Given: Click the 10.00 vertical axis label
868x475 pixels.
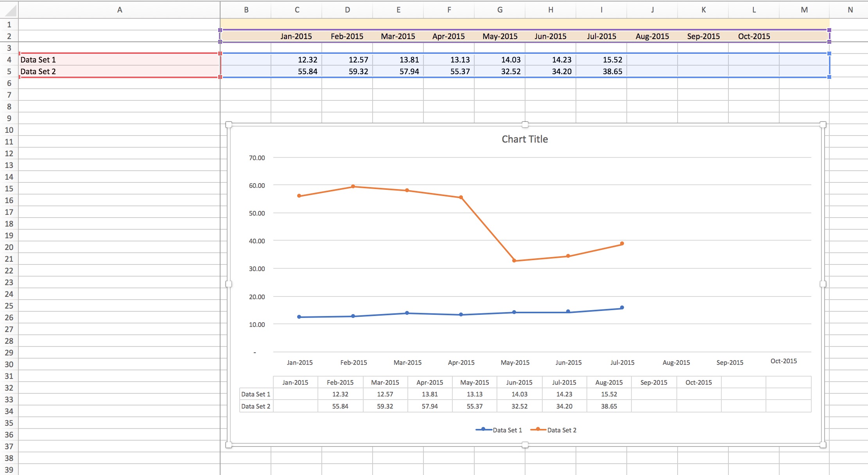Looking at the screenshot, I should click(x=257, y=325).
